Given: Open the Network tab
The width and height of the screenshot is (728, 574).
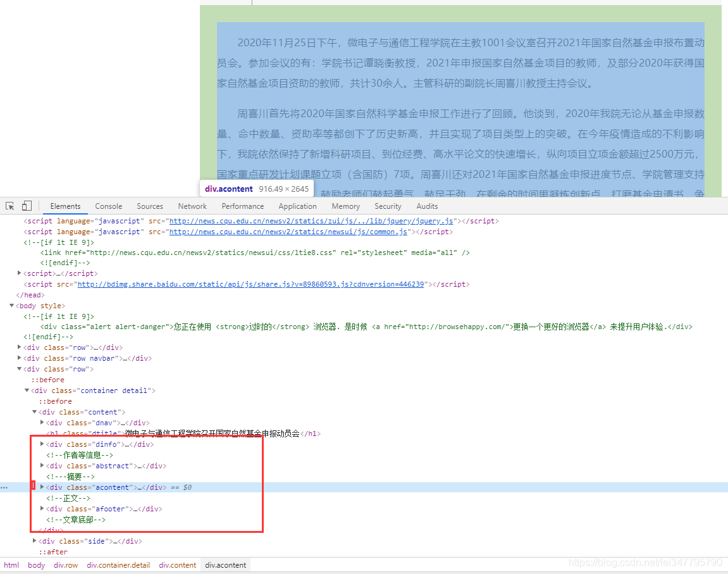Looking at the screenshot, I should (x=192, y=206).
